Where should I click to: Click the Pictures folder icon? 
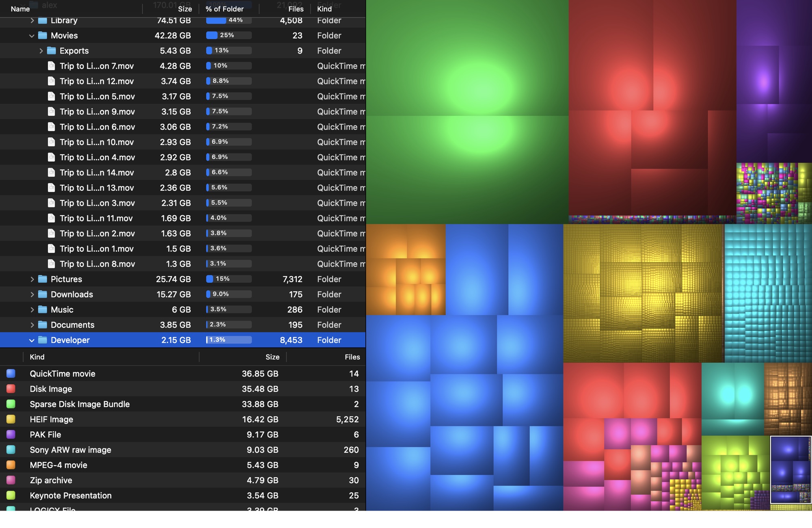[43, 279]
